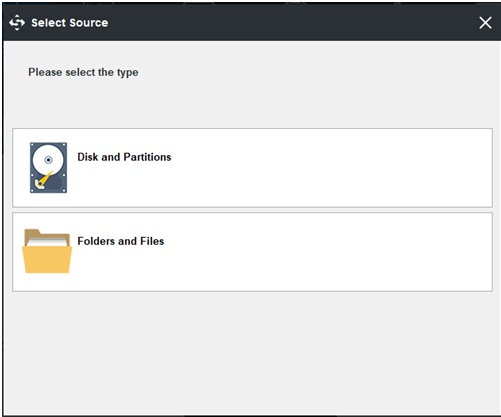This screenshot has width=501, height=417.
Task: Click the Please select the type heading
Action: 83,72
